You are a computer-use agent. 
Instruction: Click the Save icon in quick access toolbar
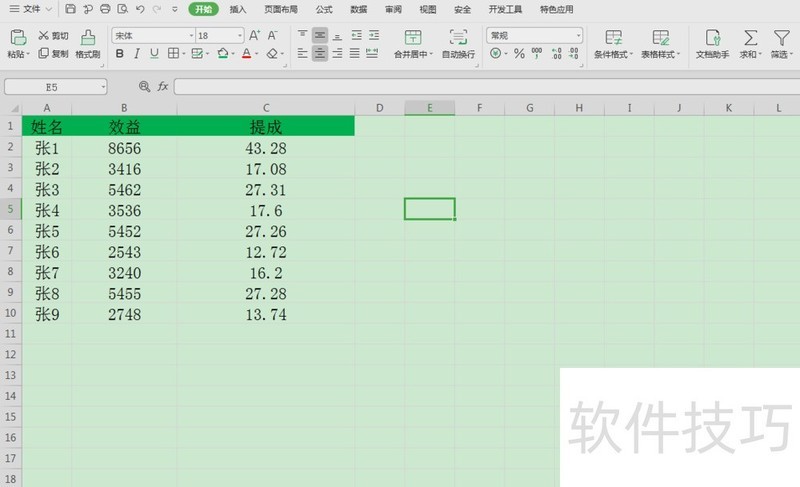click(x=70, y=9)
